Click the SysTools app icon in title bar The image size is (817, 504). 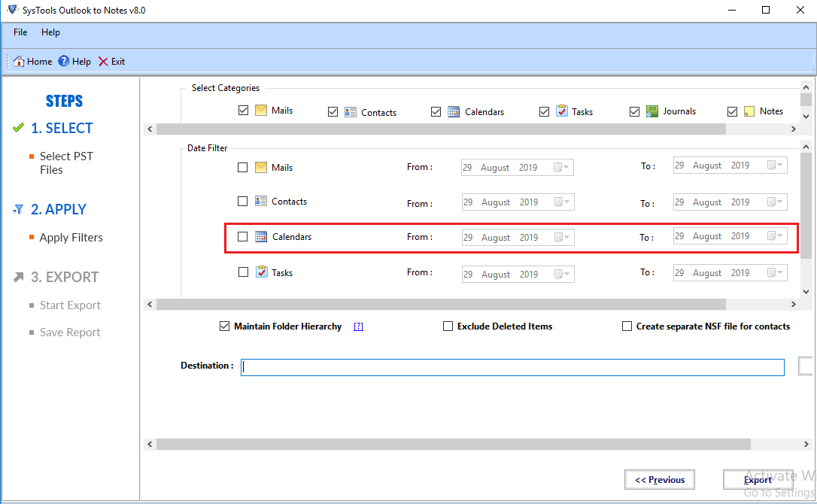pyautogui.click(x=13, y=10)
